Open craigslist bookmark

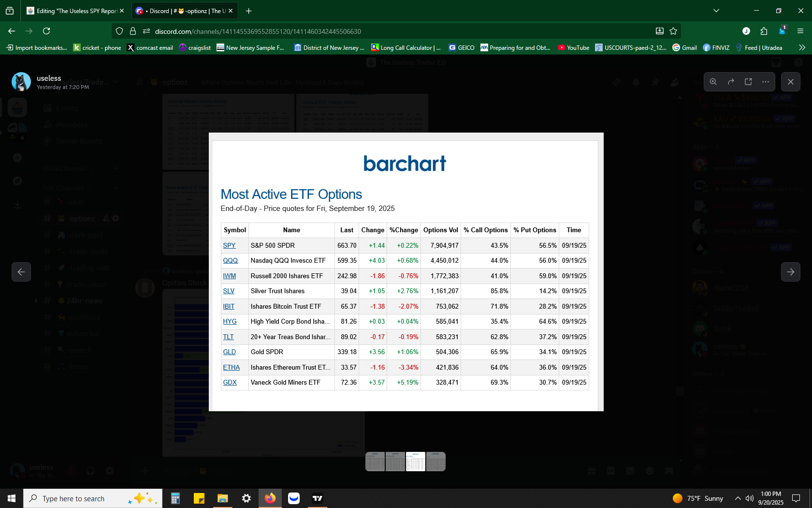(x=195, y=47)
